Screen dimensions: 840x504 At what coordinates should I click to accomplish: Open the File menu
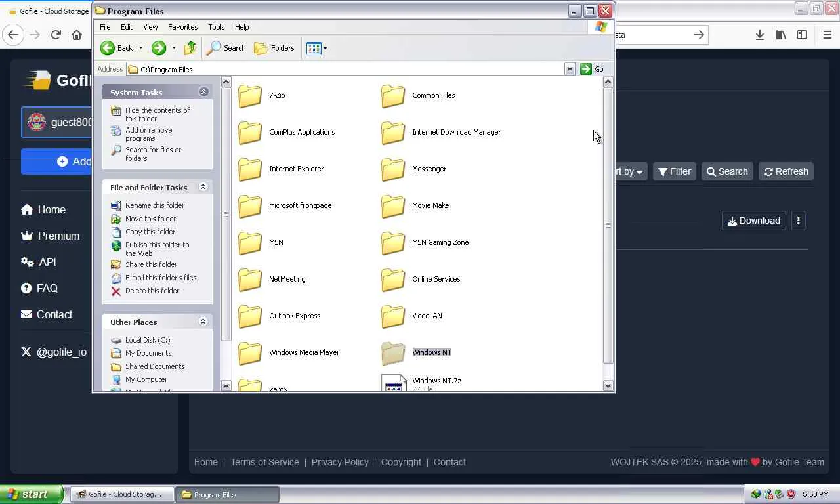point(105,27)
